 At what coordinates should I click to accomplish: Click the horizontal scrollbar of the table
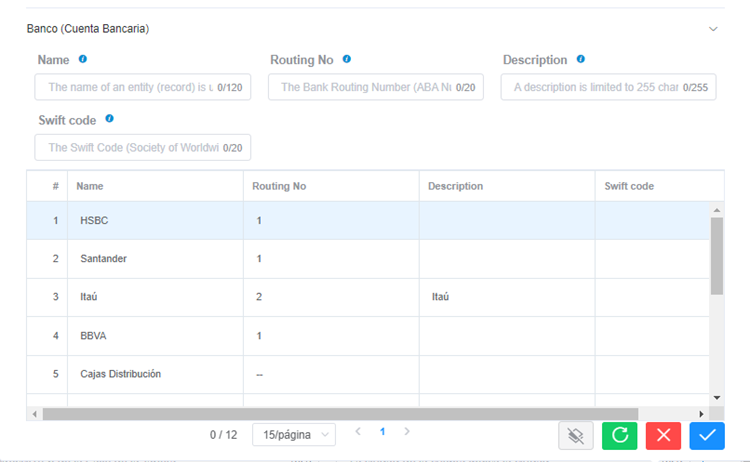(340, 414)
